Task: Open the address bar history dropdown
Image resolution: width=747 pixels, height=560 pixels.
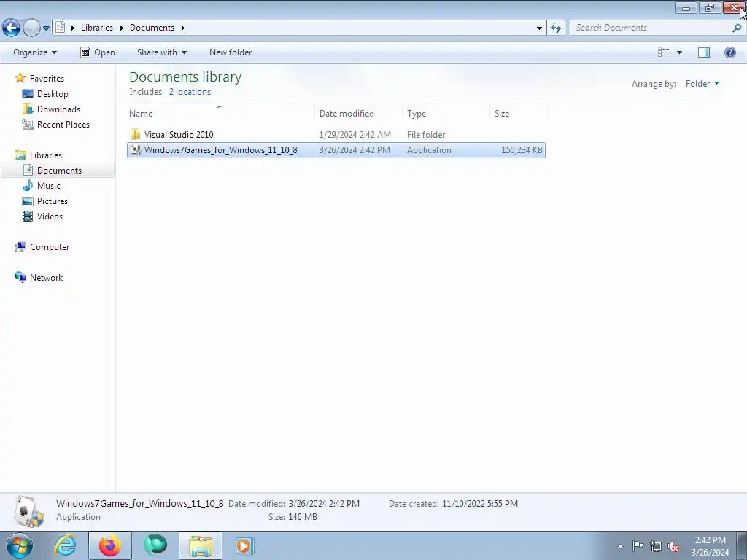Action: click(x=539, y=28)
